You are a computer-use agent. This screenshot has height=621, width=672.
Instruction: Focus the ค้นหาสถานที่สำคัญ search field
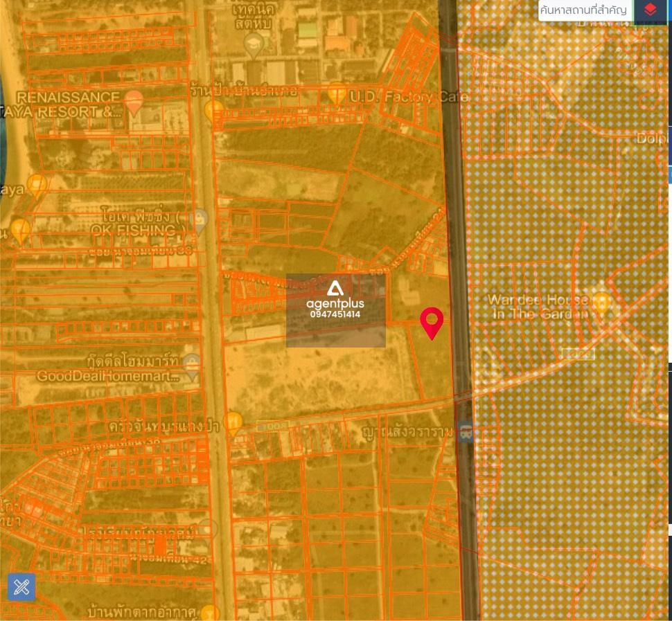[585, 10]
